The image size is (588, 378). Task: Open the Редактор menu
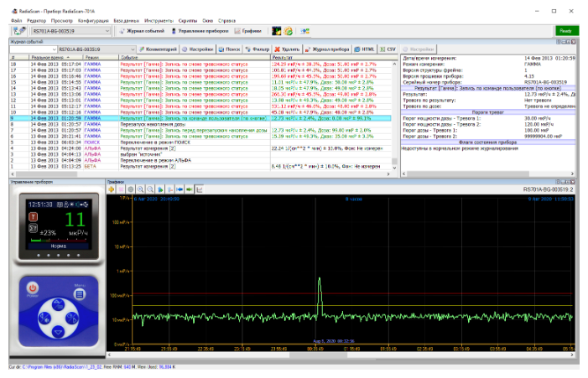[x=36, y=21]
